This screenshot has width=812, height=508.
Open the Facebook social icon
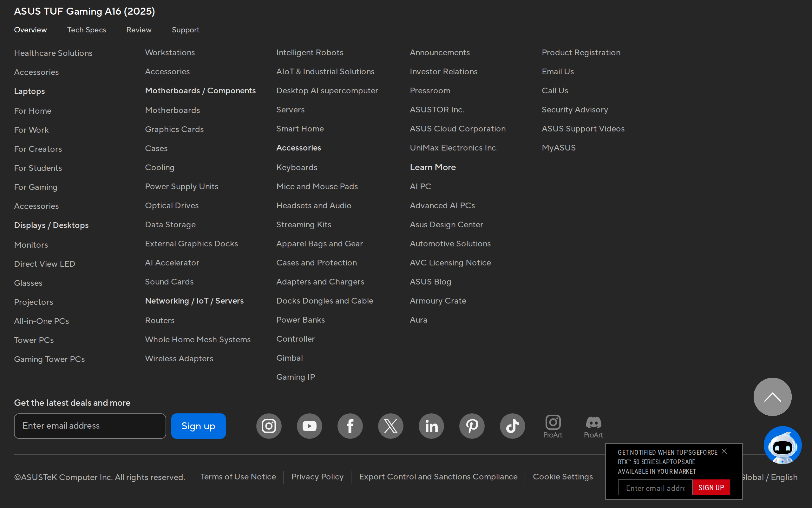click(350, 426)
